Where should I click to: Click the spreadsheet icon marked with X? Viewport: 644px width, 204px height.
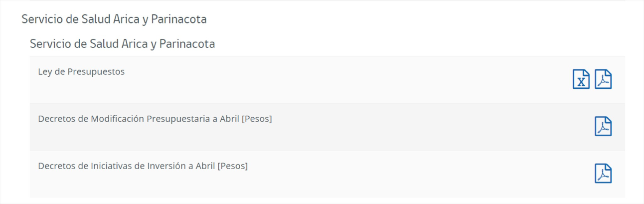(581, 79)
